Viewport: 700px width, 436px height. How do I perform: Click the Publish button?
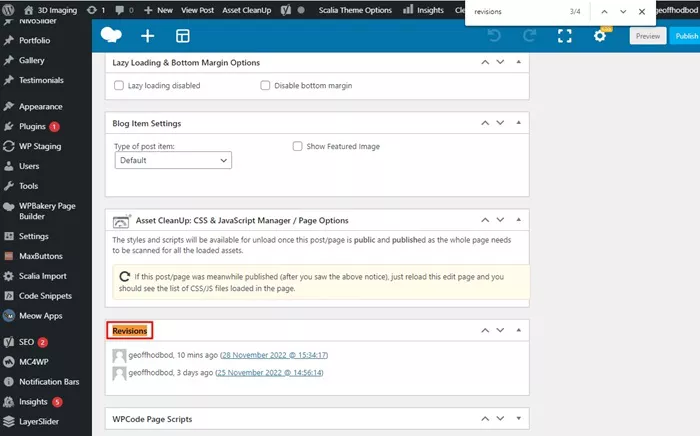(x=686, y=36)
